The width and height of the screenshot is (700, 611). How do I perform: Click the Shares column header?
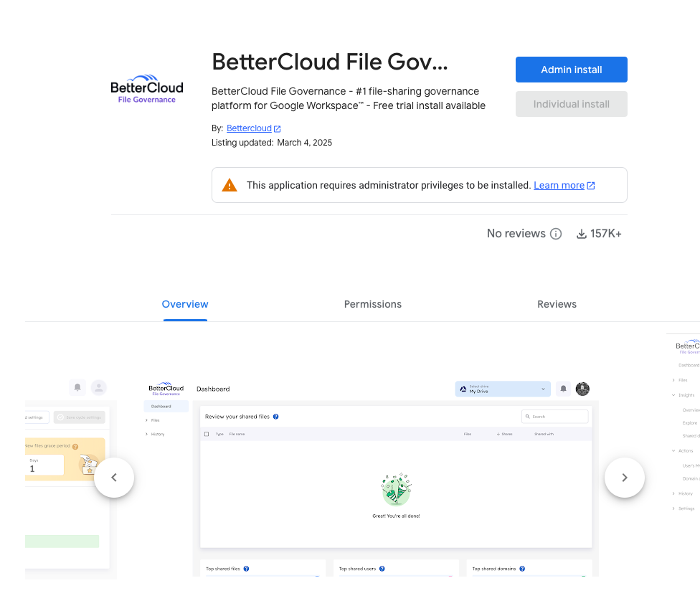click(x=505, y=434)
